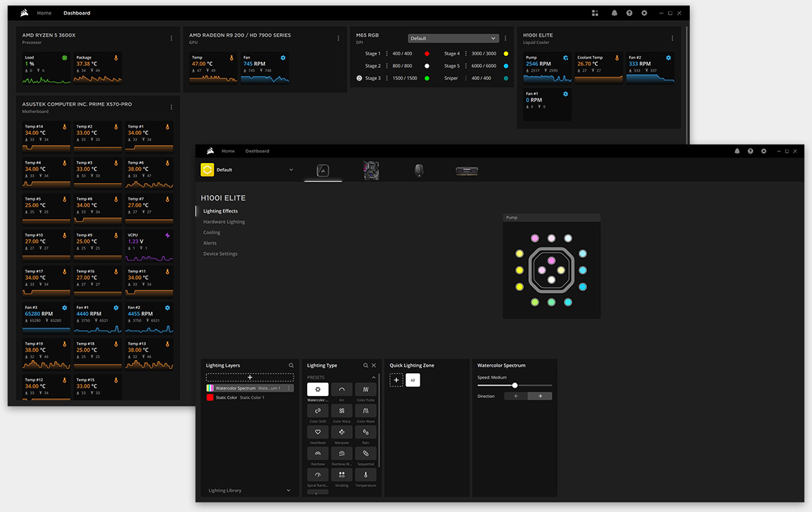Select the Watercolor Spectrum lighting preset

tap(318, 389)
